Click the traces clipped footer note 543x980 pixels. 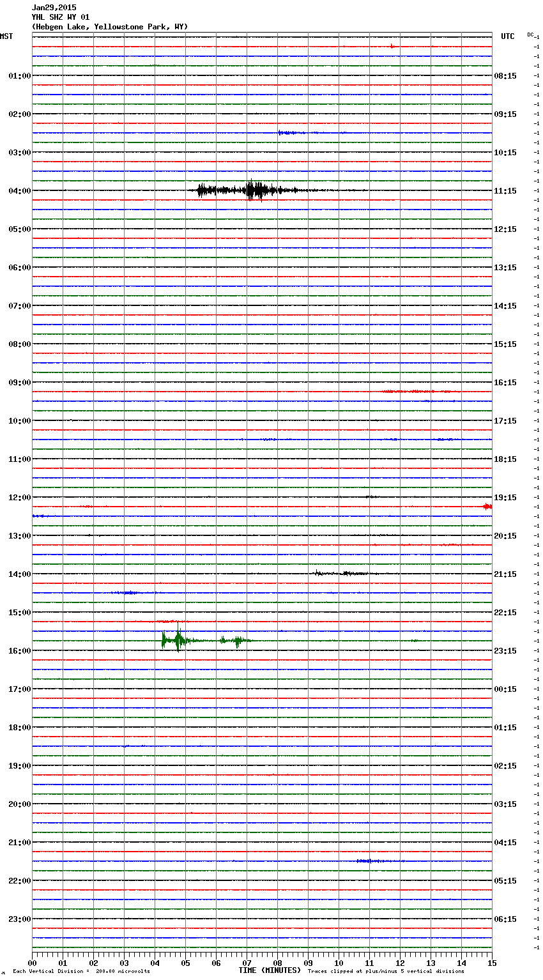click(386, 971)
